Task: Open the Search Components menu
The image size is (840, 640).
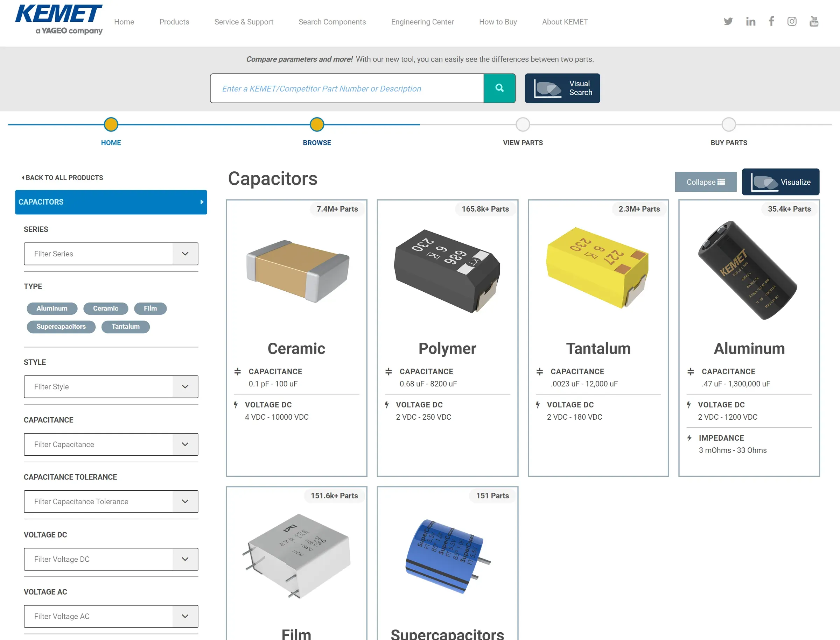Action: pyautogui.click(x=332, y=22)
